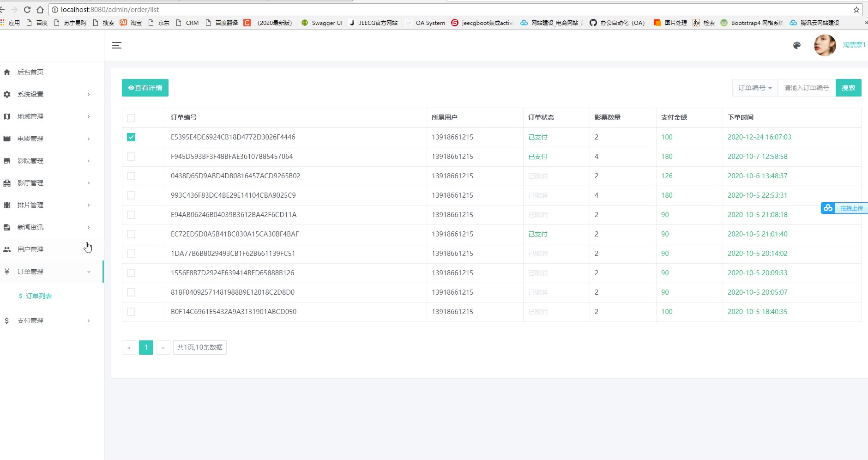Click the cloud upload 拖拽上传 widget
The width and height of the screenshot is (868, 460).
pos(844,208)
